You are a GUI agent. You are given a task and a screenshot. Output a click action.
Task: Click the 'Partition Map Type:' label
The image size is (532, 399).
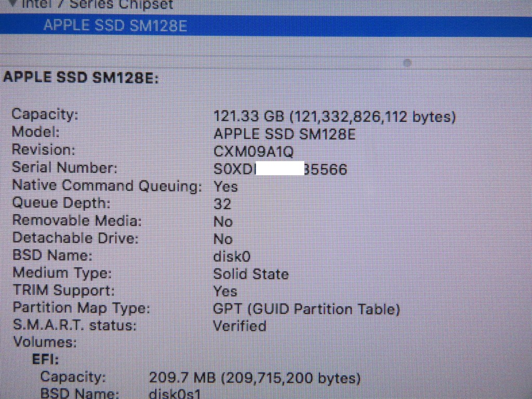point(82,308)
